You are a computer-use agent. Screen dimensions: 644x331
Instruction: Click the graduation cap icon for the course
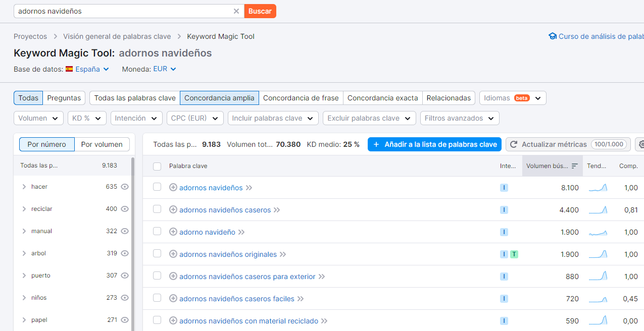[553, 36]
